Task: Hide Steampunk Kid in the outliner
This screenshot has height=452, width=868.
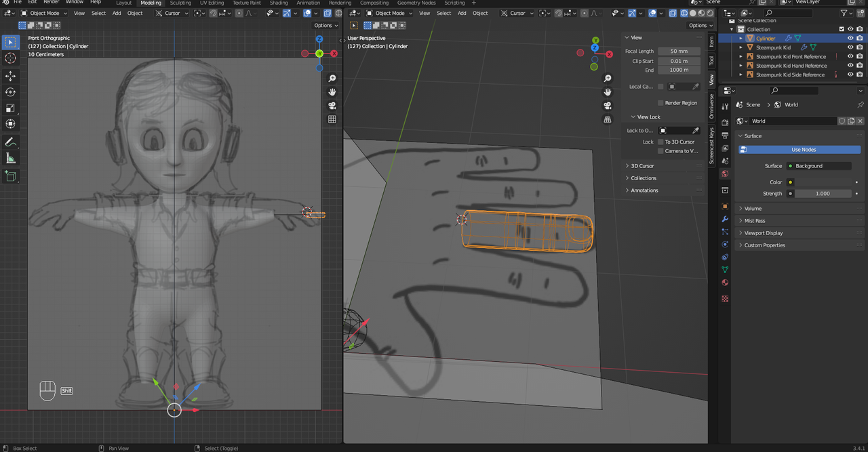Action: click(850, 47)
